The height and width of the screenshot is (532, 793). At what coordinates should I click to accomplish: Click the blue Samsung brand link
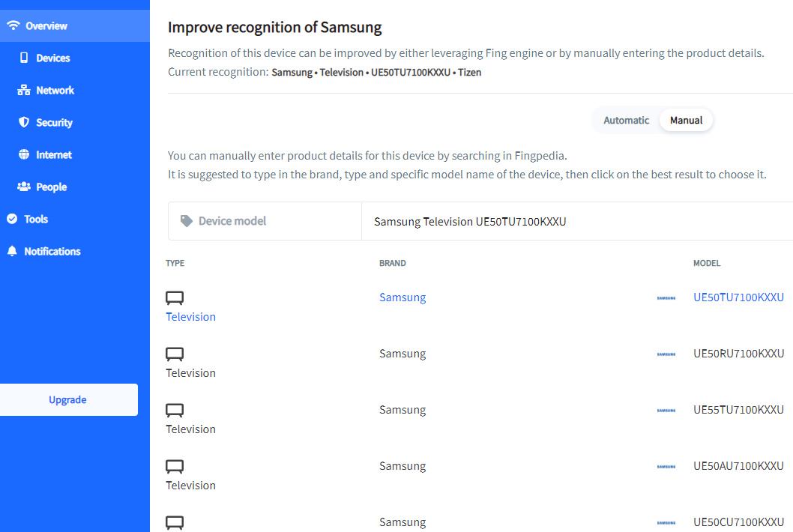[402, 297]
